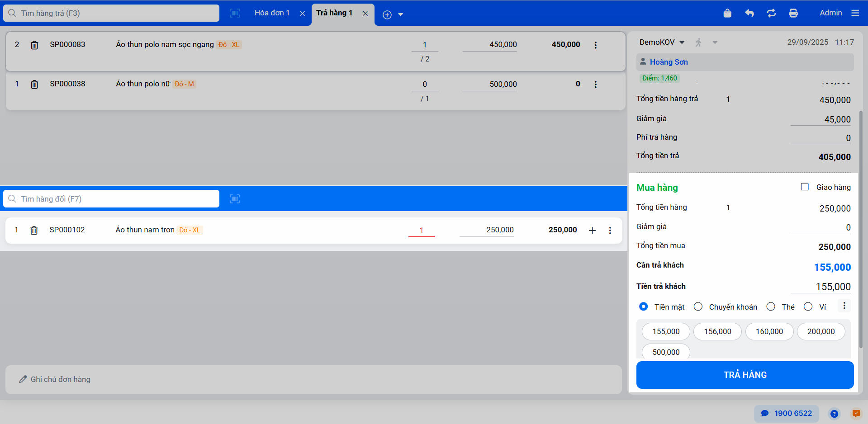Edit return discount field 45,000
This screenshot has height=424, width=868.
point(821,119)
